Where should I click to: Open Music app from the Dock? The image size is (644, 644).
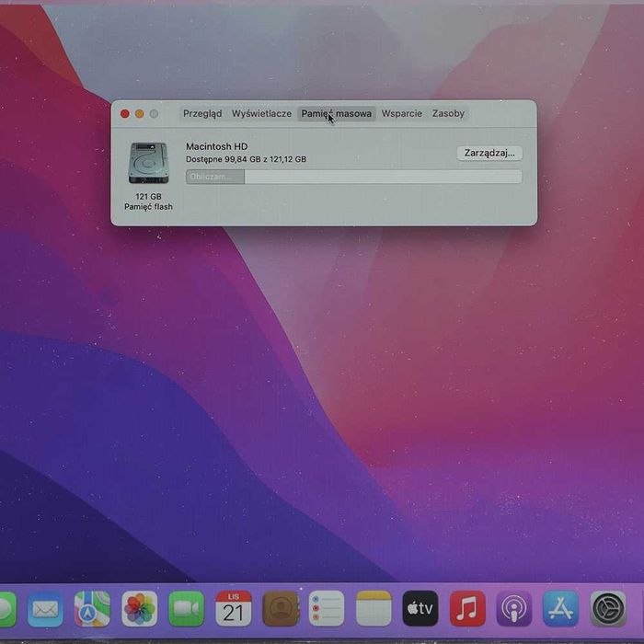pos(467,609)
